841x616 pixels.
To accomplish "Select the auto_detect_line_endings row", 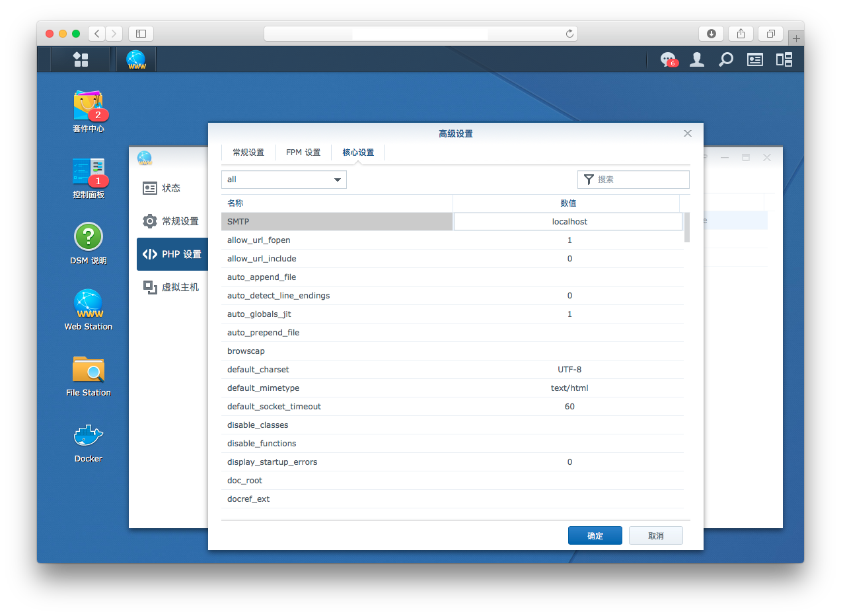I will point(452,296).
